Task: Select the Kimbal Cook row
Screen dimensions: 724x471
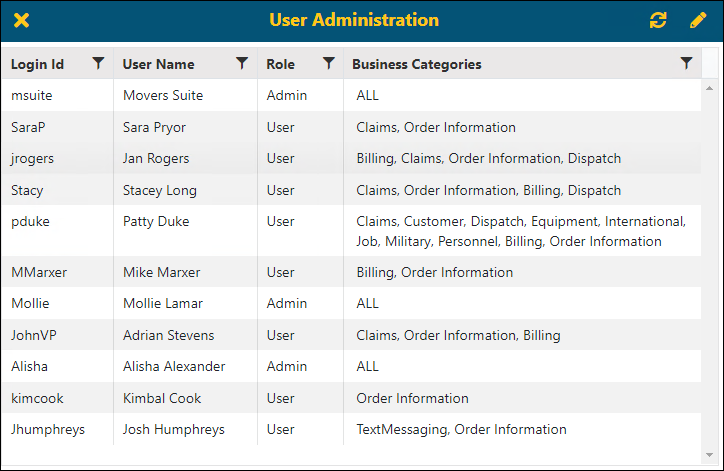Action: click(160, 398)
